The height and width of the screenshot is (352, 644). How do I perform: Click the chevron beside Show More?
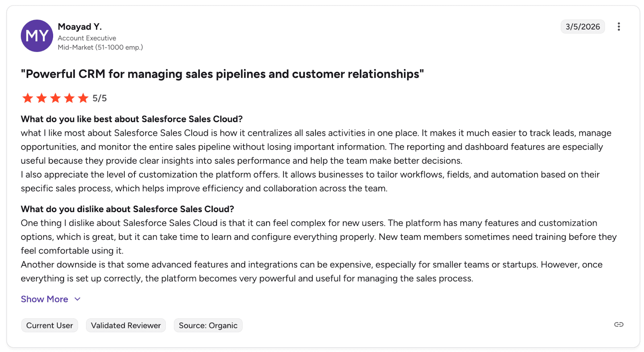click(x=78, y=299)
